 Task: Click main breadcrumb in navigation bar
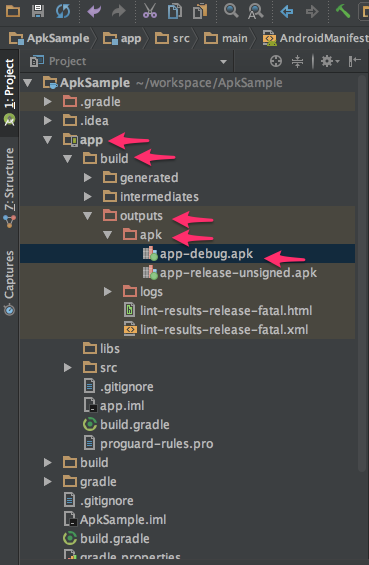[226, 38]
